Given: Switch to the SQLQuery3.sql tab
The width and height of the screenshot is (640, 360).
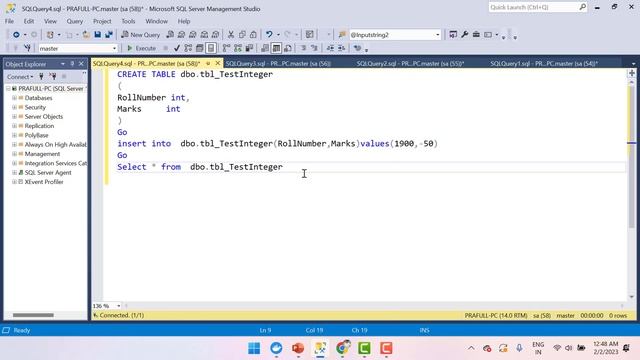Looking at the screenshot, I should (278, 64).
